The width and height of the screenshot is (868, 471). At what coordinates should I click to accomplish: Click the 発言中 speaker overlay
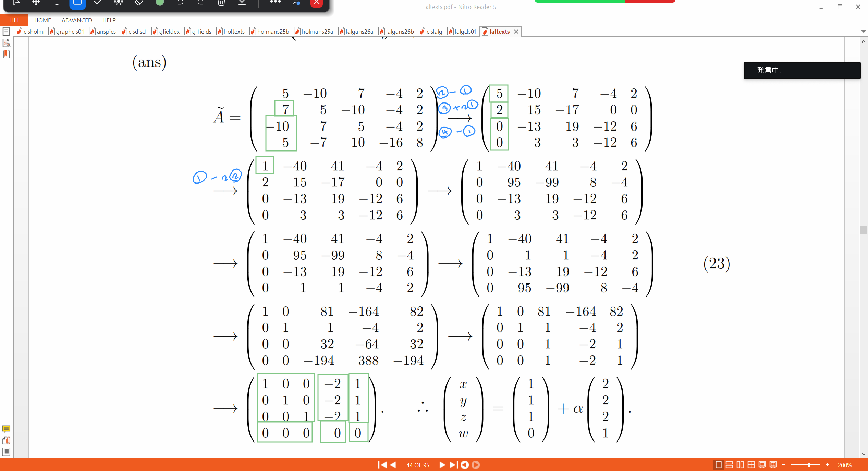[802, 70]
